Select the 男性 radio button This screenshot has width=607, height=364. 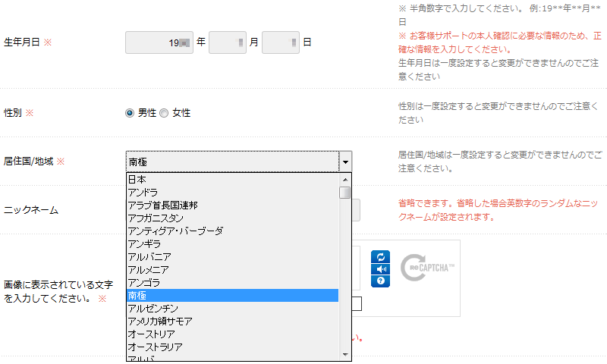[130, 113]
